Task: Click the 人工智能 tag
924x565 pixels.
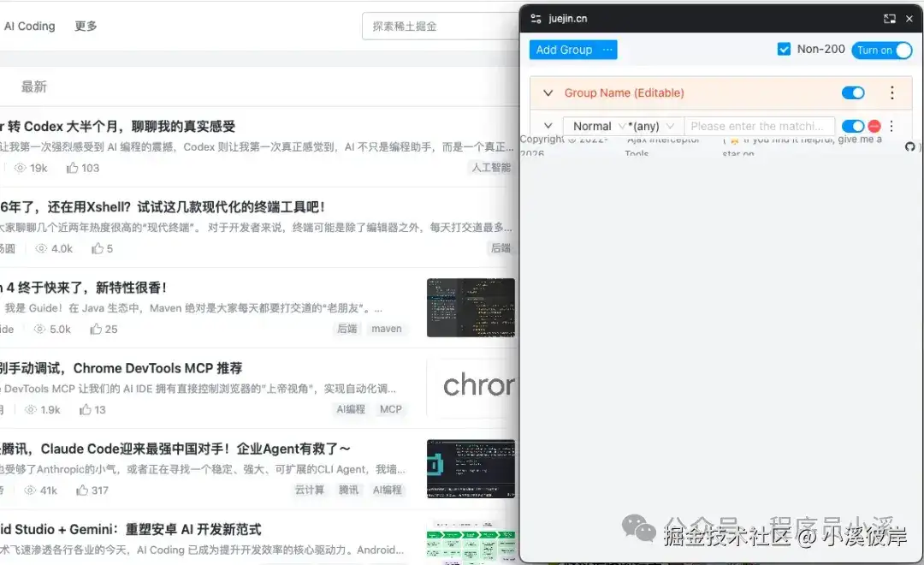Action: [x=491, y=168]
